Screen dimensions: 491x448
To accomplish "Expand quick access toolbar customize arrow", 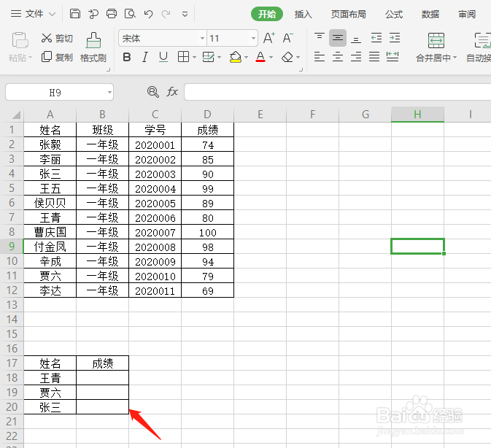I will (x=185, y=14).
